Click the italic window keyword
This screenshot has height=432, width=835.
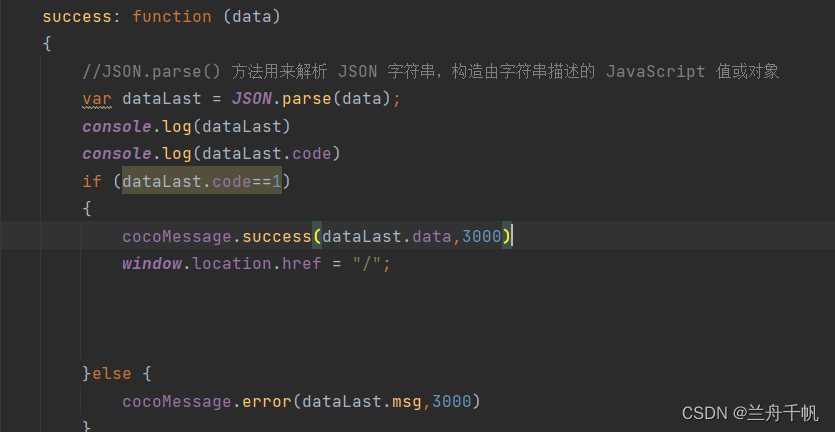pyautogui.click(x=152, y=264)
